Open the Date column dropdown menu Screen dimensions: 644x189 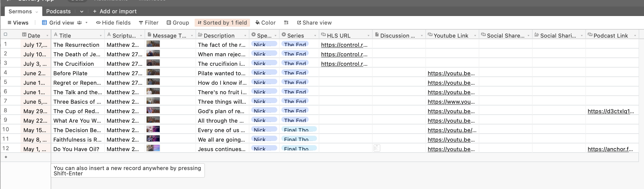tap(47, 36)
